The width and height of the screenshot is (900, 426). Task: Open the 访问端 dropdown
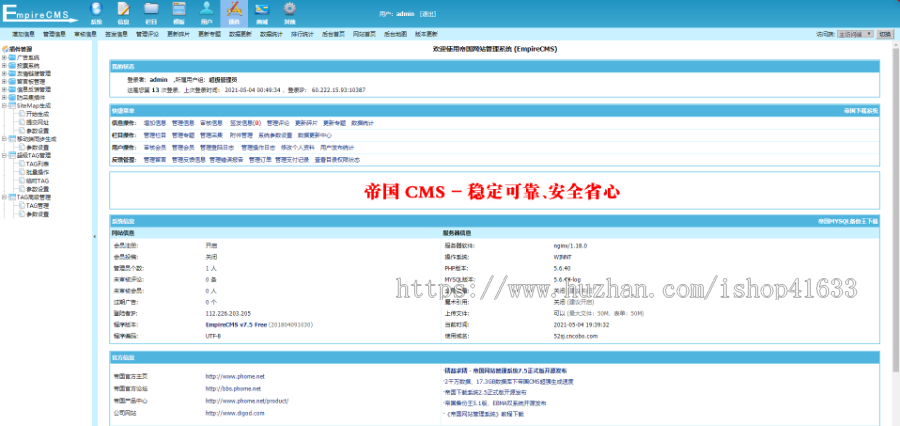(855, 34)
